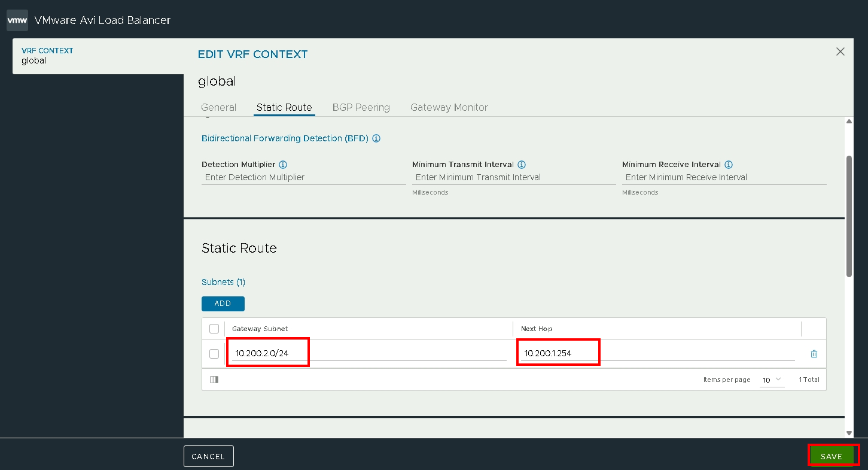Focus the Minimum Transmit Interval field
Screen dimensions: 868x470
click(514, 178)
